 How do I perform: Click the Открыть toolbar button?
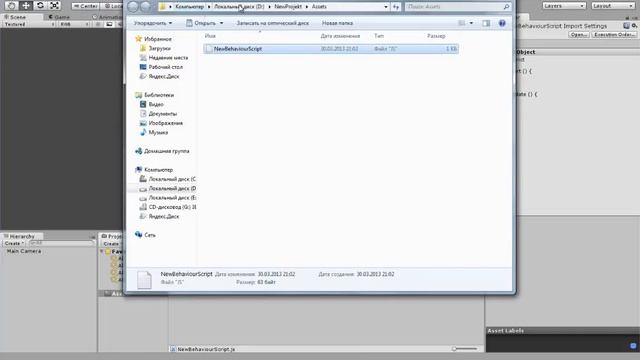[201, 23]
